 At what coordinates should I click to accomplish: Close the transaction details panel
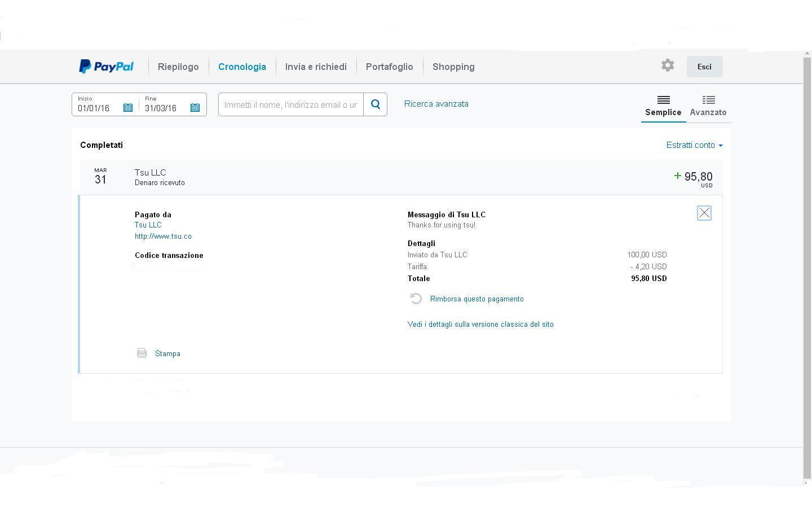(x=704, y=213)
